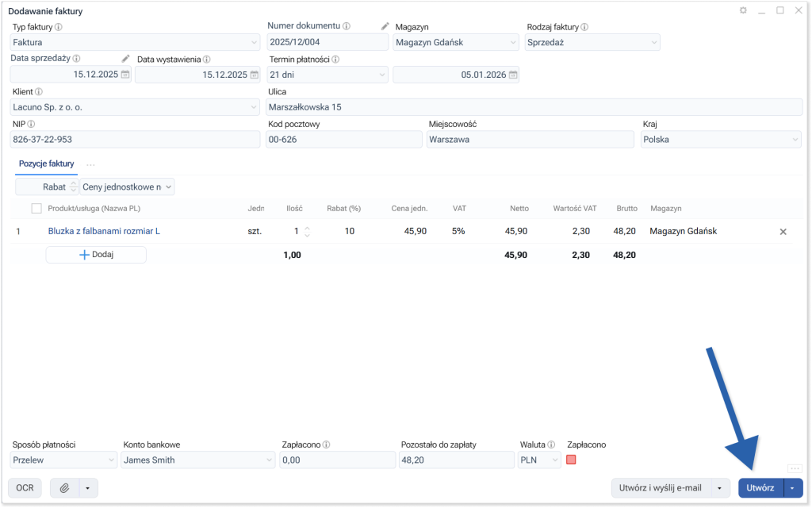812x508 pixels.
Task: Click the info icon next to Typ faktury
Action: click(x=59, y=27)
